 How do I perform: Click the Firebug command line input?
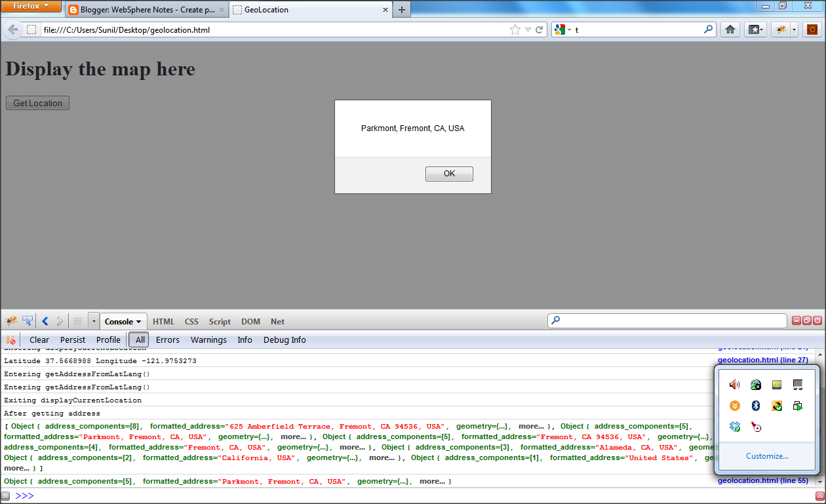tap(420, 495)
